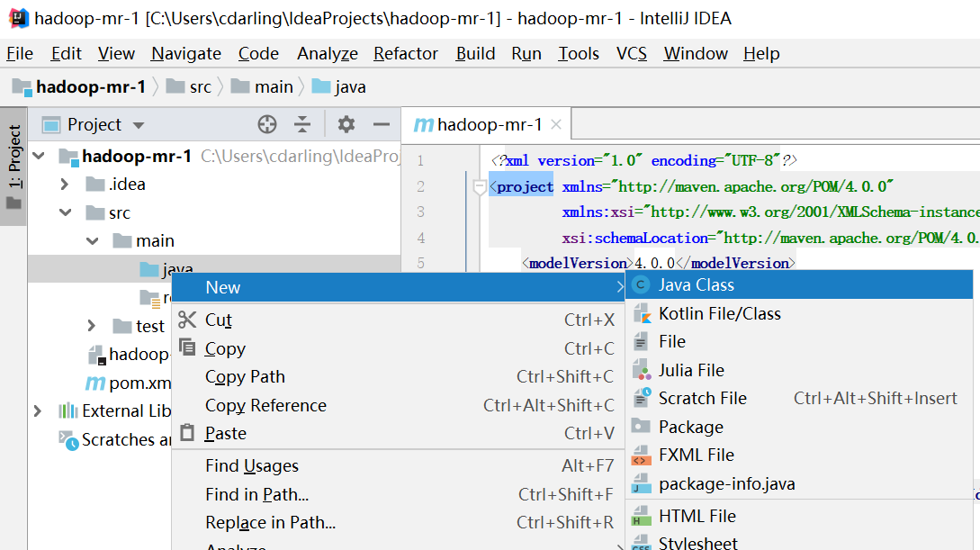This screenshot has width=980, height=550.
Task: Click the Cut scissors icon
Action: point(187,320)
